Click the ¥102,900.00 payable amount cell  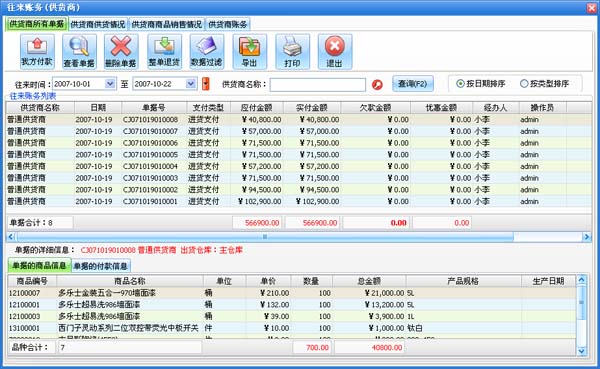point(257,201)
